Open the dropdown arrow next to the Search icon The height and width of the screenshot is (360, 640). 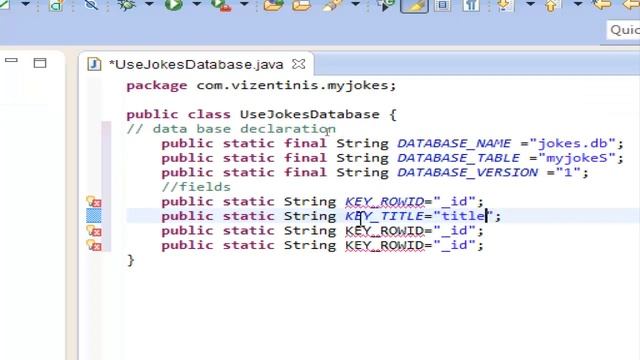(356, 4)
